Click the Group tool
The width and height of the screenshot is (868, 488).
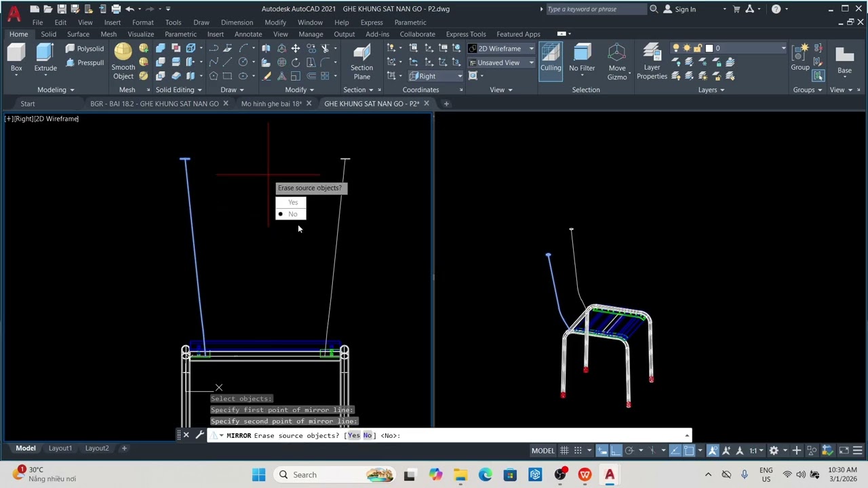pos(800,57)
